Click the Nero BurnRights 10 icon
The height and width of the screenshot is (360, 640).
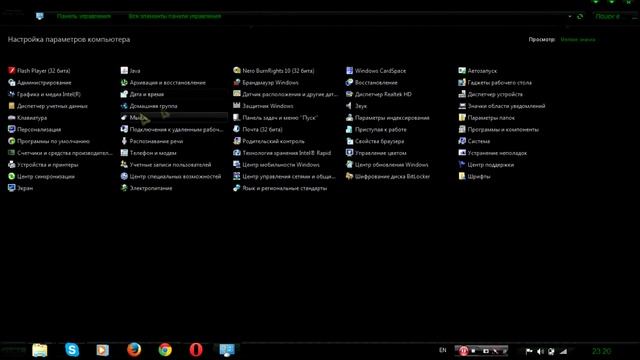[x=237, y=71]
